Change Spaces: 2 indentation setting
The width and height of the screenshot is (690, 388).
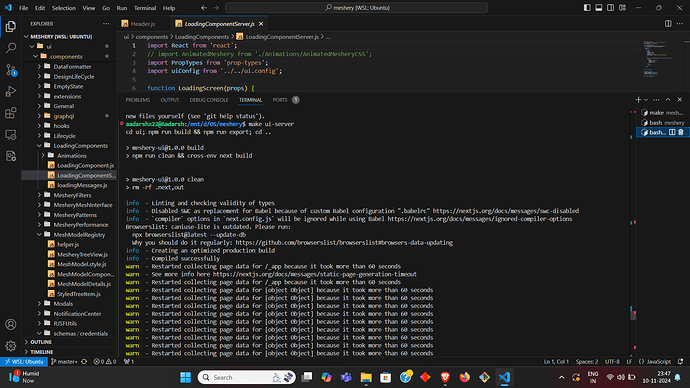(x=587, y=362)
